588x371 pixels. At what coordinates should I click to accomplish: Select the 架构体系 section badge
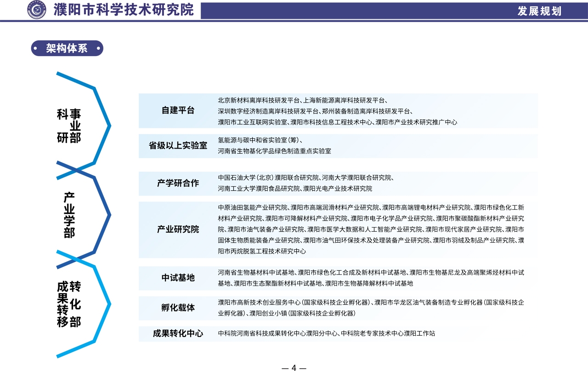point(67,48)
